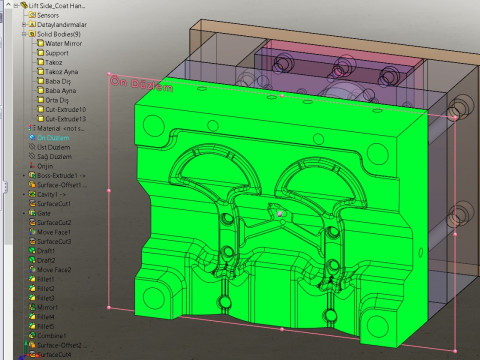Select the Draft1 feature icon
The image size is (480, 360).
pyautogui.click(x=32, y=251)
